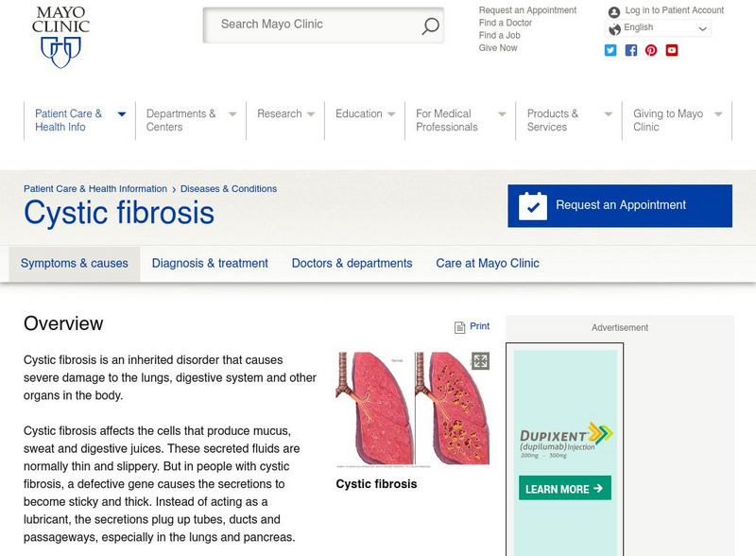Viewport: 756px width, 556px height.
Task: Expand the cystic fibrosis image to fullscreen
Action: 481,360
